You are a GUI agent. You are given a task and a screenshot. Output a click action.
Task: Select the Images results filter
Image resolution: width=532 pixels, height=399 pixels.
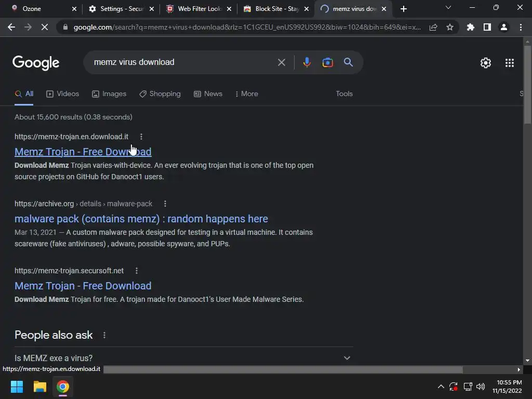109,94
